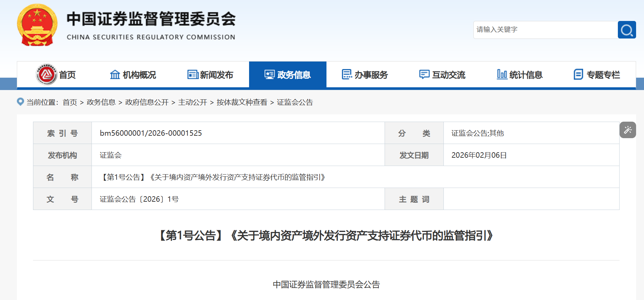
Task: Click the 发文日期 label cell
Action: pyautogui.click(x=414, y=155)
